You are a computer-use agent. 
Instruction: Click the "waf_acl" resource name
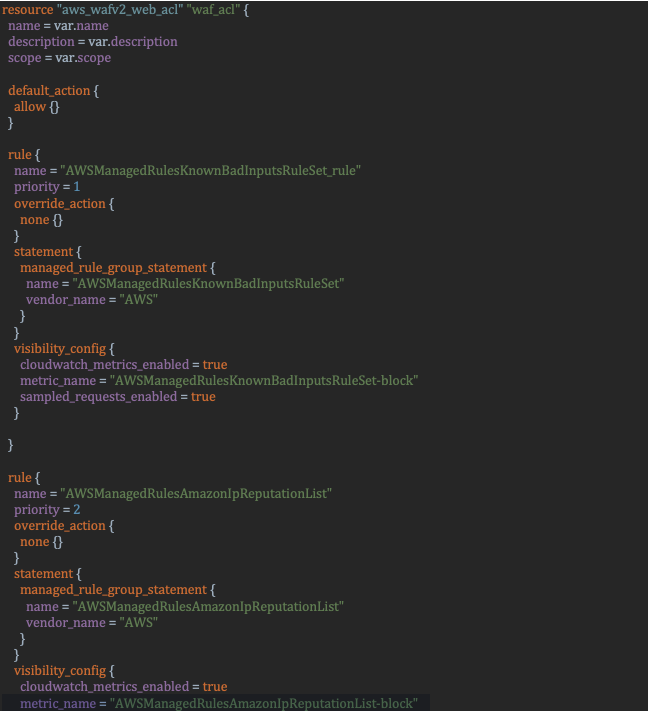click(x=213, y=10)
